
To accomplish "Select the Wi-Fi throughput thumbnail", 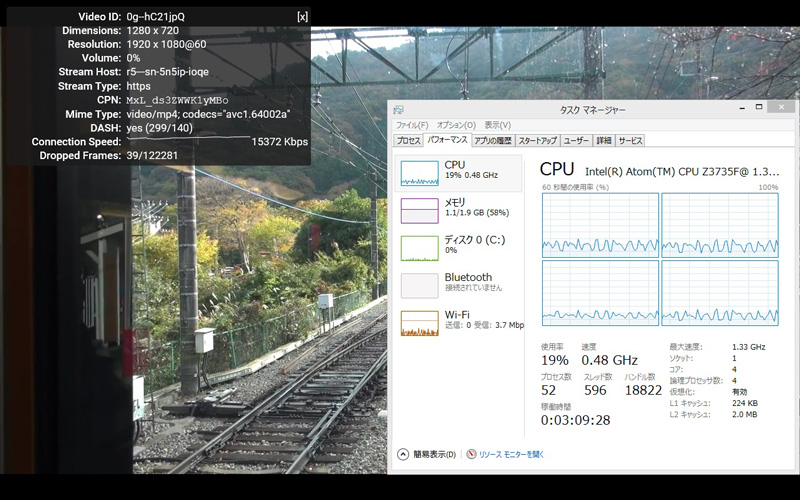I will (419, 323).
